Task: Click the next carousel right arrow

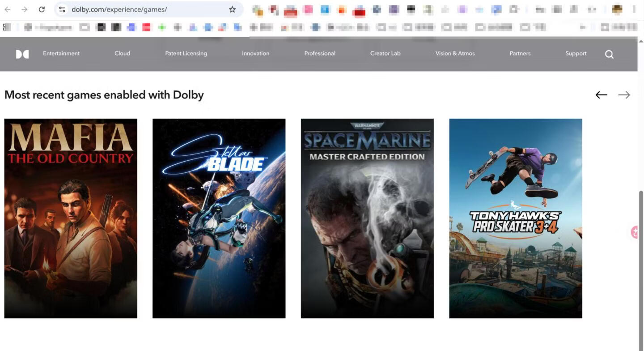Action: point(624,95)
